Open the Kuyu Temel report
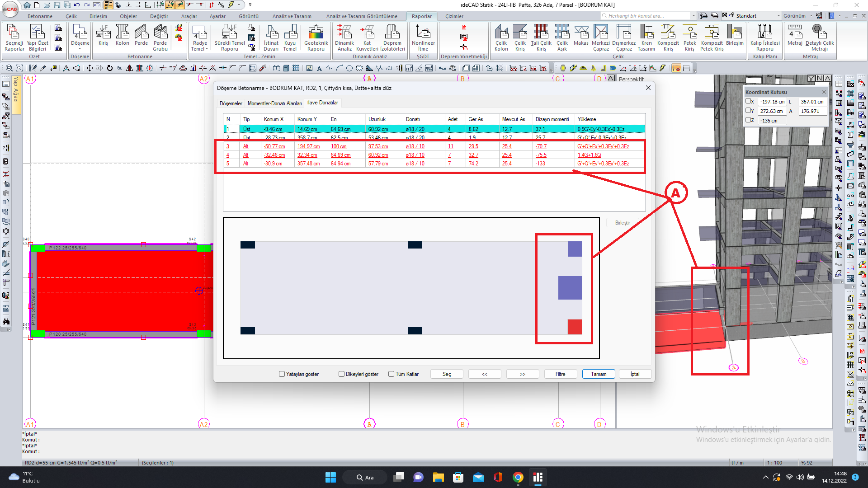The height and width of the screenshot is (488, 868). click(290, 38)
